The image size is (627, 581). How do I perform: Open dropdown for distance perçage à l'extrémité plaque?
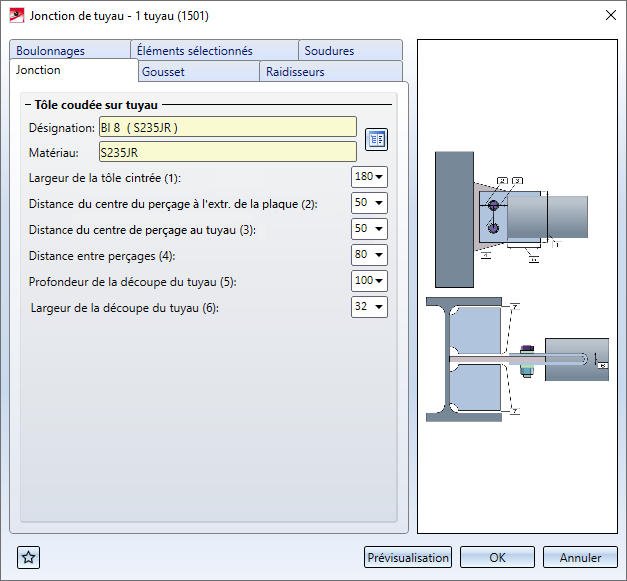pyautogui.click(x=369, y=203)
